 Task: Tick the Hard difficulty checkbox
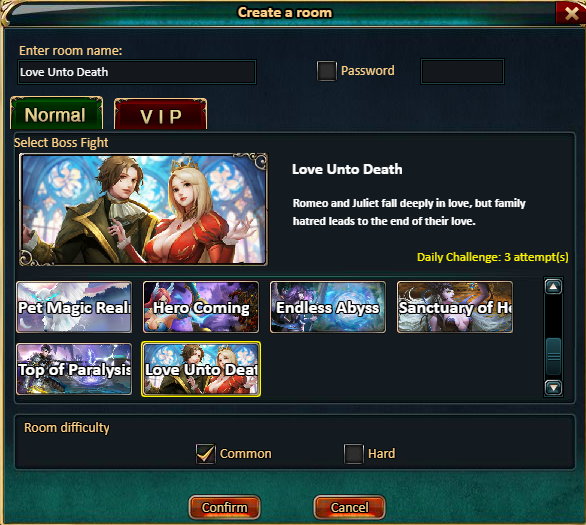[354, 454]
